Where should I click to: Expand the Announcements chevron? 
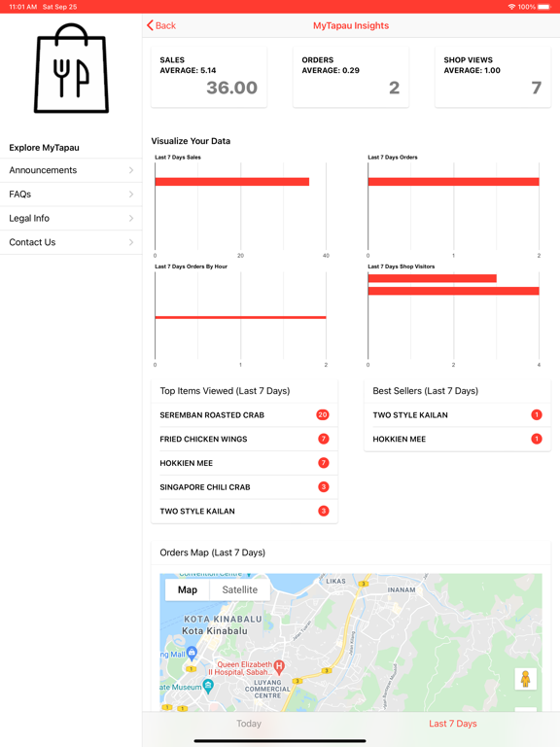pos(131,170)
